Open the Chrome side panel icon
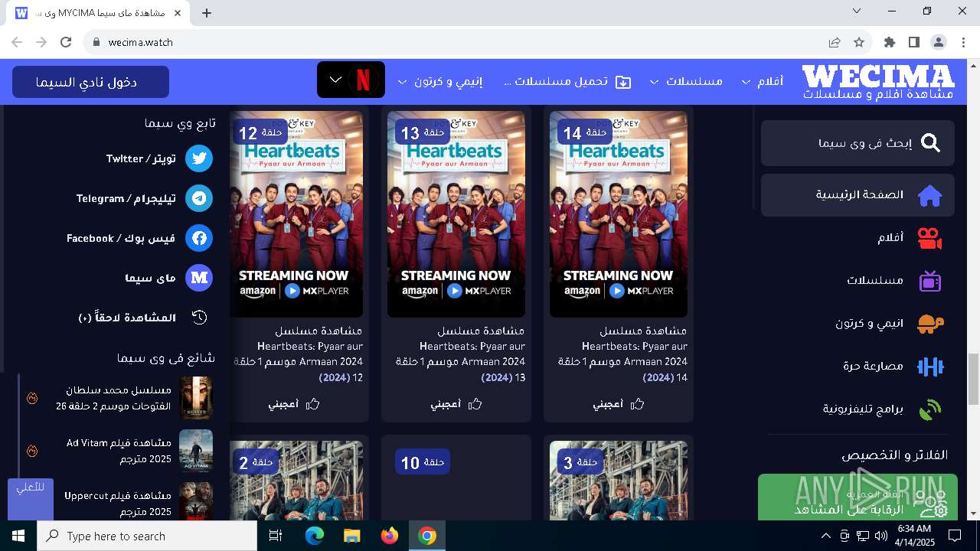The height and width of the screenshot is (551, 980). [x=913, y=42]
